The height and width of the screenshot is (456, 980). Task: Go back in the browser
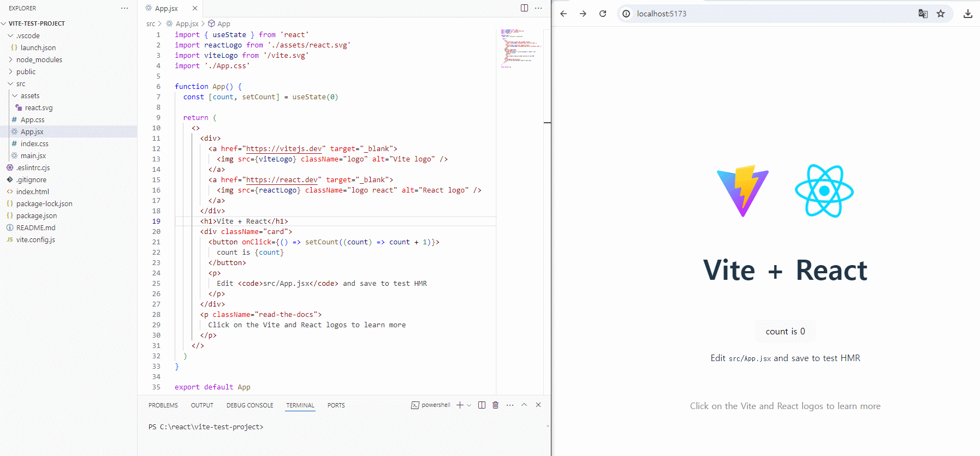(x=563, y=14)
